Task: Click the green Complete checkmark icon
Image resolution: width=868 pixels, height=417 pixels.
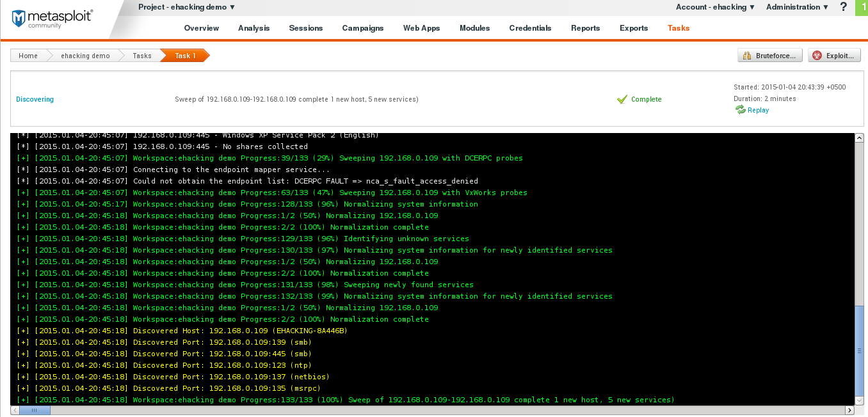Action: click(x=622, y=99)
